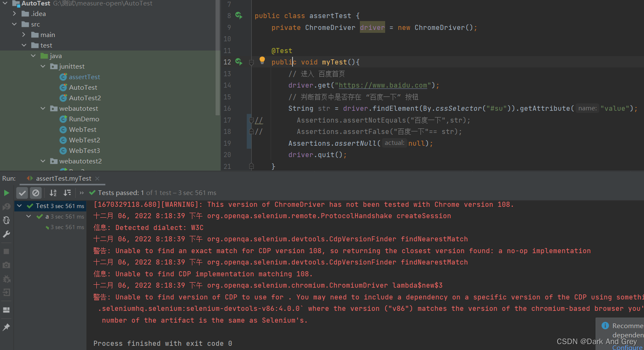Screen dimensions: 644x350
Task: Select the assertTest.myTest run tab
Action: coord(63,179)
